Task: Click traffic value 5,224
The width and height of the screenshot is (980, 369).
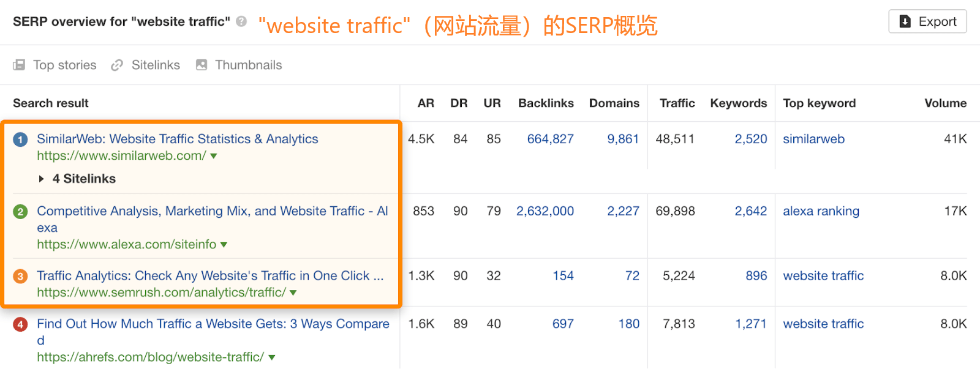Action: click(x=679, y=276)
